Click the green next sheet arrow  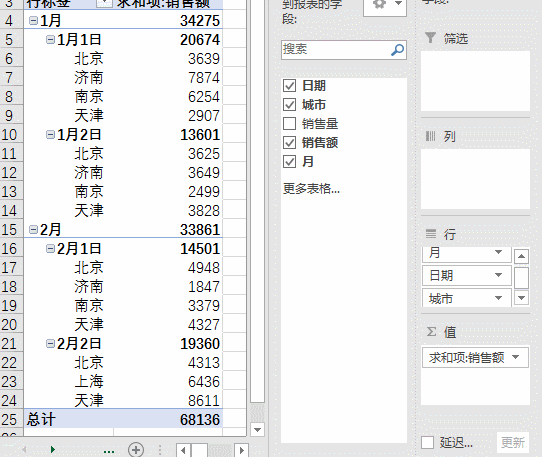53,449
